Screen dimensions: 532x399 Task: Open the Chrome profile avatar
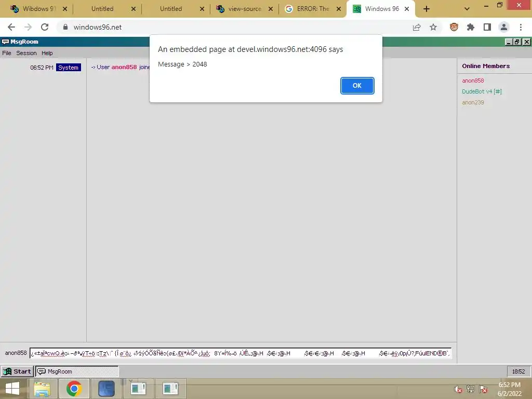tap(504, 27)
